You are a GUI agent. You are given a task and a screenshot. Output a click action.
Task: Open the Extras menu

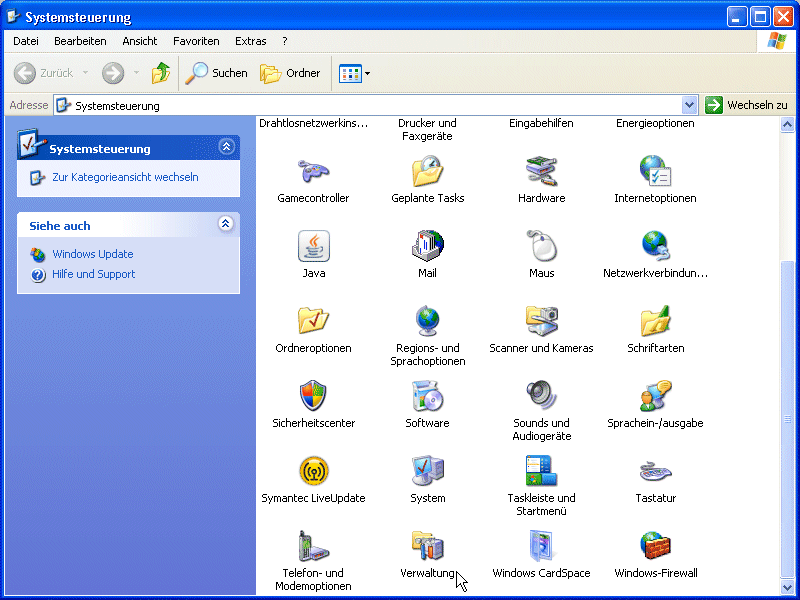pos(251,41)
